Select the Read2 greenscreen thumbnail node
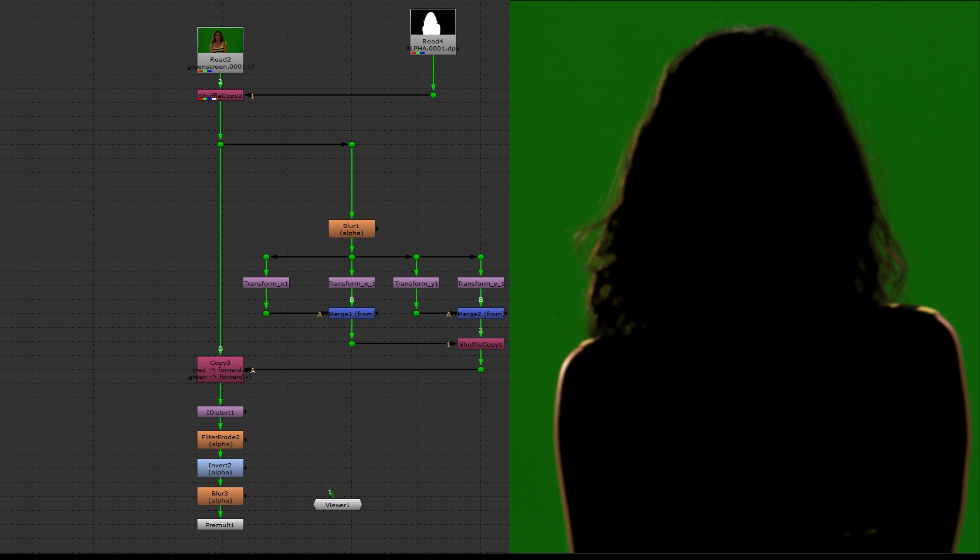The image size is (980, 560). pyautogui.click(x=220, y=40)
